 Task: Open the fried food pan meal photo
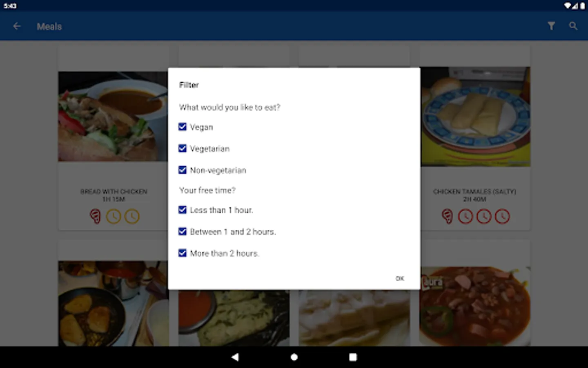point(113,304)
